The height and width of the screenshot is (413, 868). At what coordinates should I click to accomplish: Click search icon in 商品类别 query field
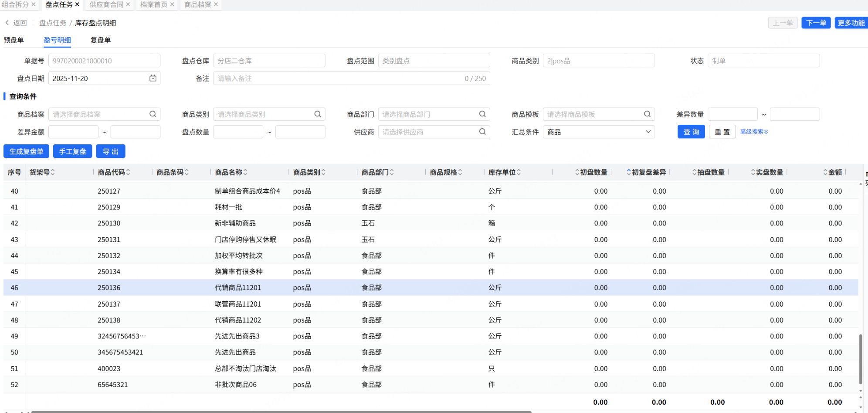pos(318,114)
